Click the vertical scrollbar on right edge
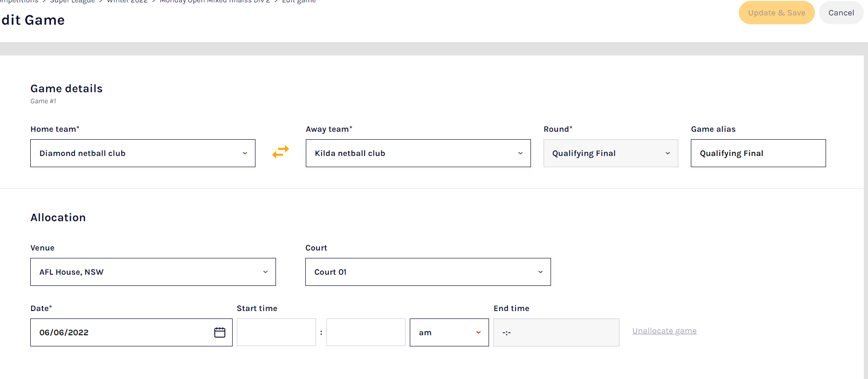 coord(866,210)
